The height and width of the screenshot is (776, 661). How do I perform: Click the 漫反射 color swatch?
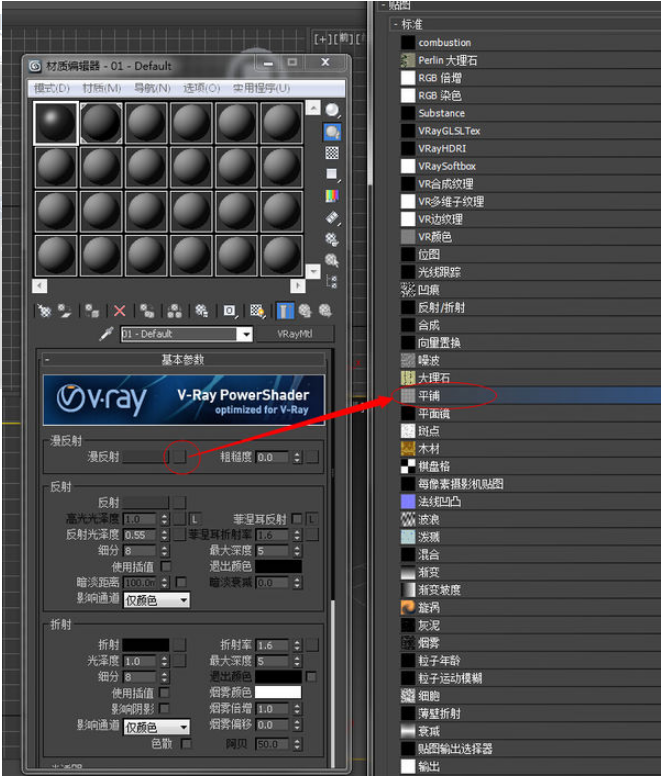[145, 456]
